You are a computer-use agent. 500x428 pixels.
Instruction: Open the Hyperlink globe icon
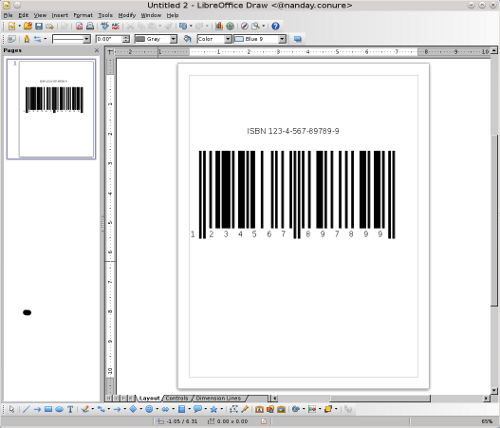pos(230,26)
